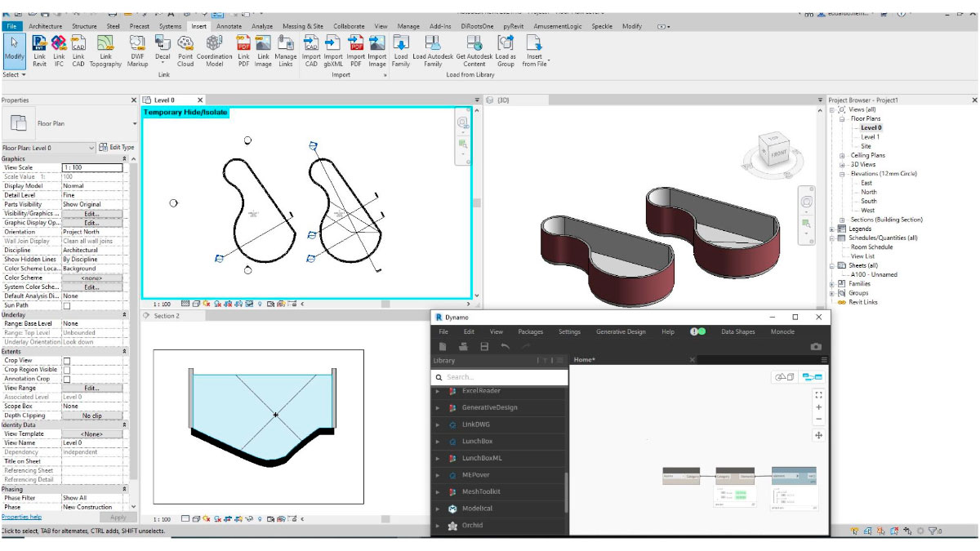Image resolution: width=980 pixels, height=551 pixels.
Task: Click the Get Autodesk Content tool
Action: 474,50
